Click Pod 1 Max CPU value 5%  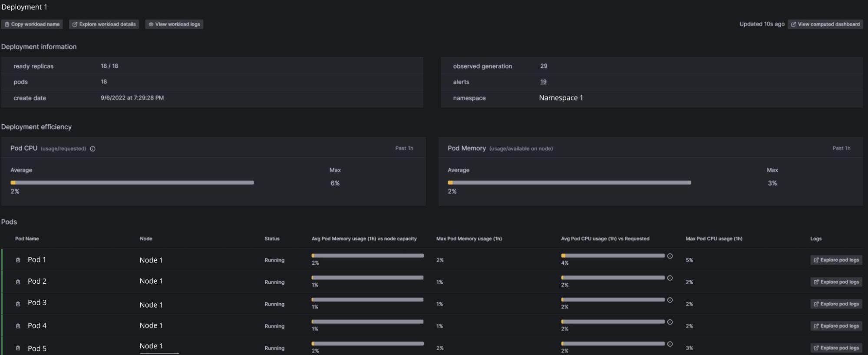(689, 260)
